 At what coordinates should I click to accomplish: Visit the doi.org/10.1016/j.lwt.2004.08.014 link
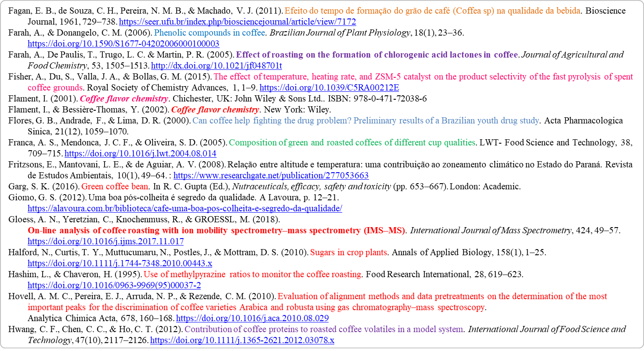(141, 153)
